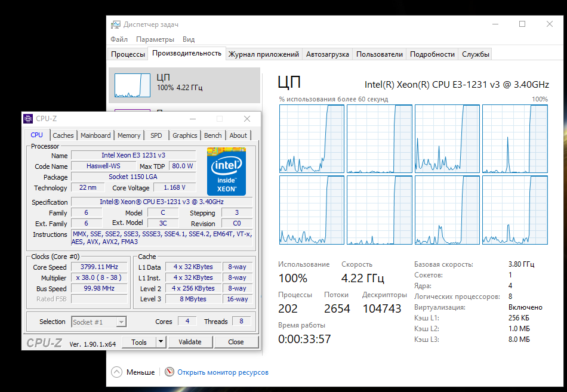Image resolution: width=567 pixels, height=392 pixels.
Task: Click the Name field Intel Xeon E3 1231 v3
Action: (133, 155)
